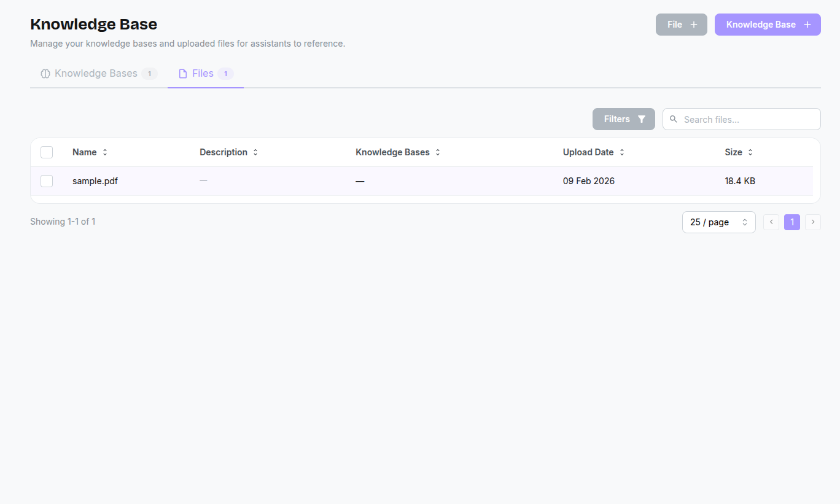
Task: Sort by Description using its sort icon
Action: [255, 152]
